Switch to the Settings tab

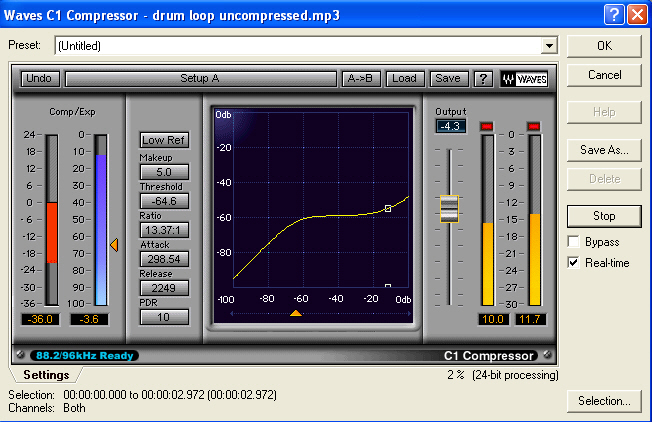click(46, 375)
